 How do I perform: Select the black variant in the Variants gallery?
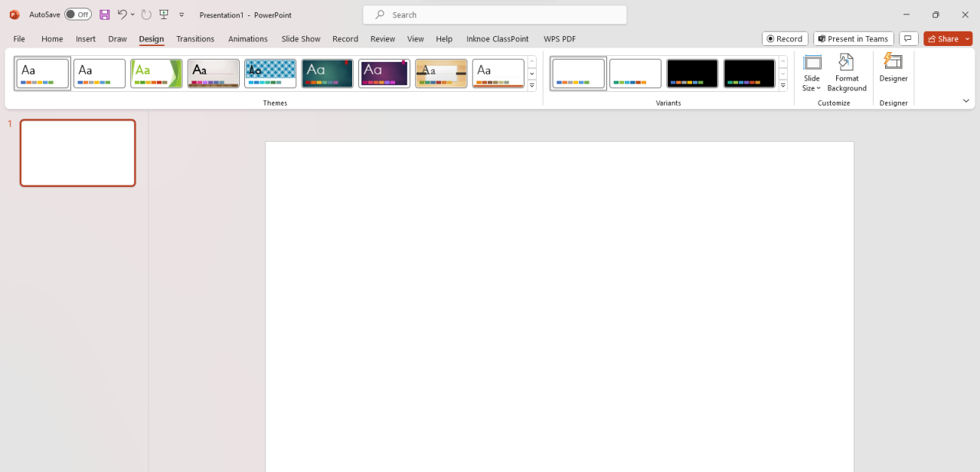(691, 73)
